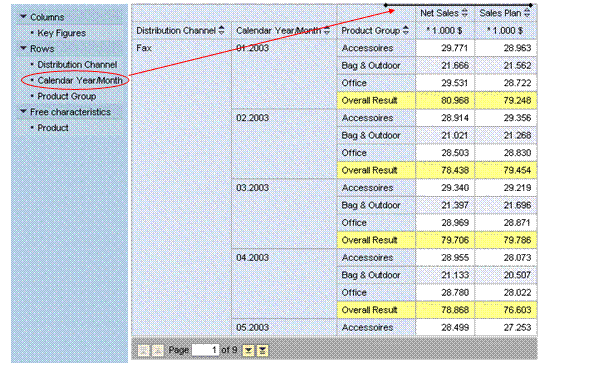The image size is (594, 375).
Task: Collapse the Columns section
Action: tap(23, 17)
